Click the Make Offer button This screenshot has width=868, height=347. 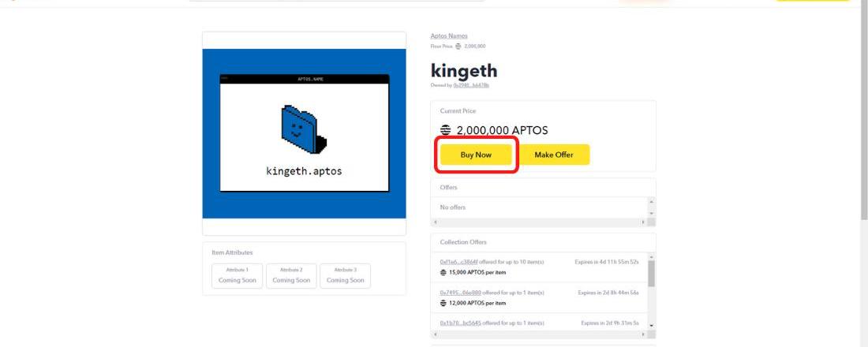point(554,155)
